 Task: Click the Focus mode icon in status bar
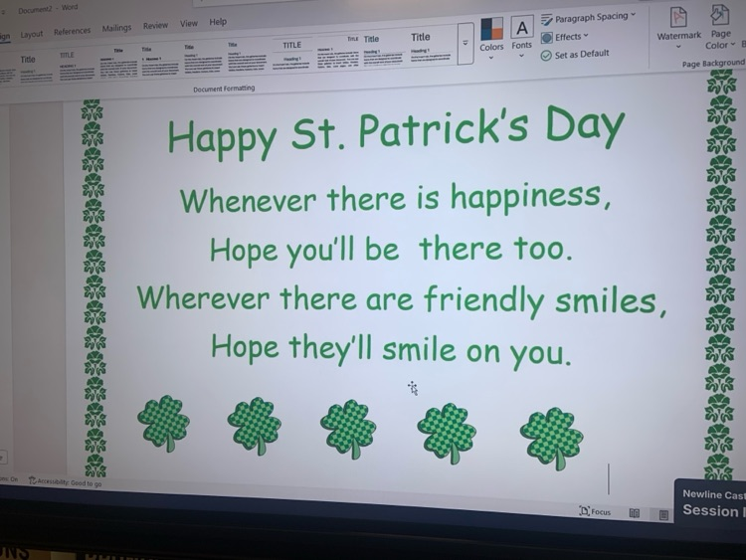pyautogui.click(x=584, y=510)
